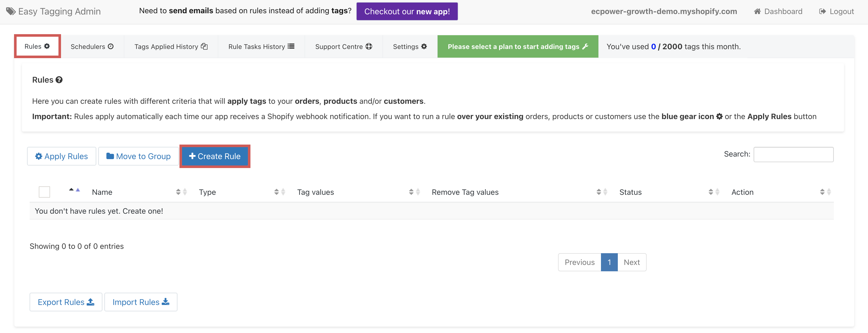This screenshot has height=333, width=868.
Task: Go to Rule Tasks History tab
Action: 261,46
